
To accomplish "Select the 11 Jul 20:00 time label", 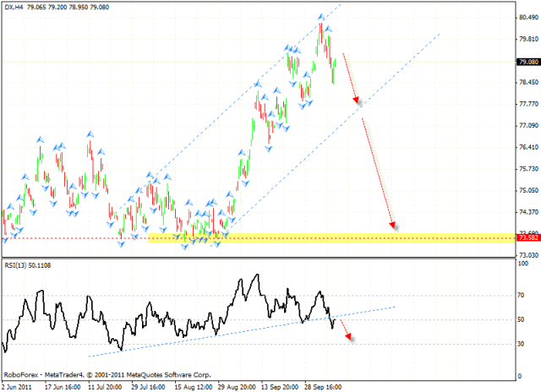I will click(x=107, y=385).
